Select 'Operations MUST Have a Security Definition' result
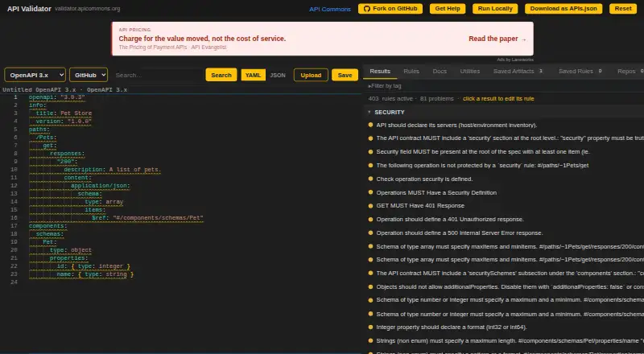 tap(436, 192)
